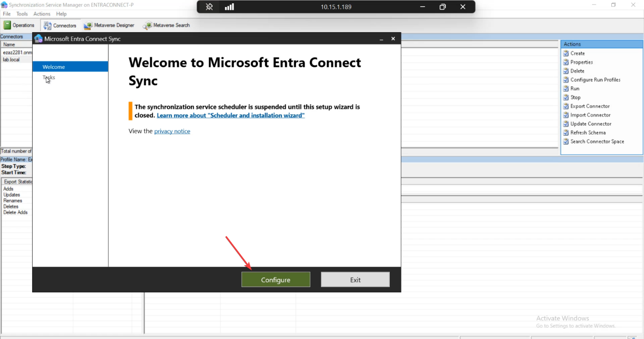Open the Help menu
The height and width of the screenshot is (339, 644).
click(61, 14)
